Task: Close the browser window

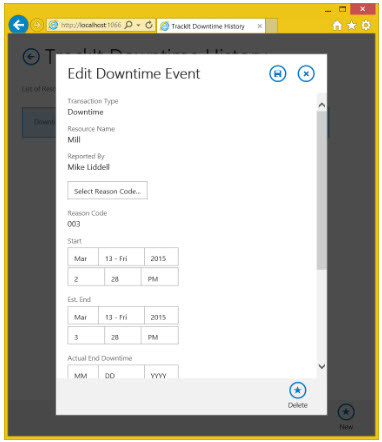Action: [x=363, y=9]
